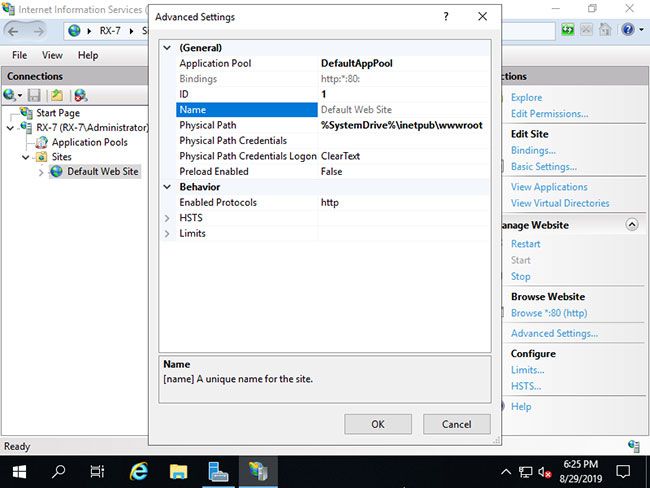
Task: Select Start Page in Connections tree
Action: [x=58, y=113]
